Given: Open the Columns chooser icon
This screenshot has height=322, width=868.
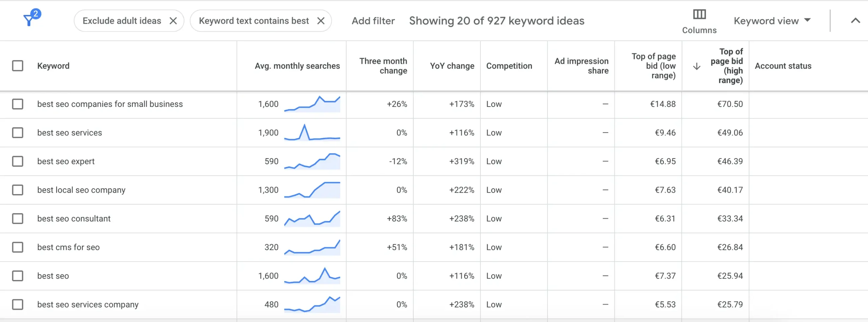Looking at the screenshot, I should point(699,15).
